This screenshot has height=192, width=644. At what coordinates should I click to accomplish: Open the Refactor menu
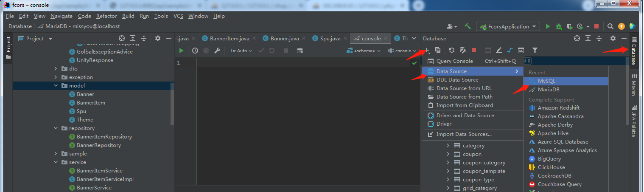[x=106, y=16]
